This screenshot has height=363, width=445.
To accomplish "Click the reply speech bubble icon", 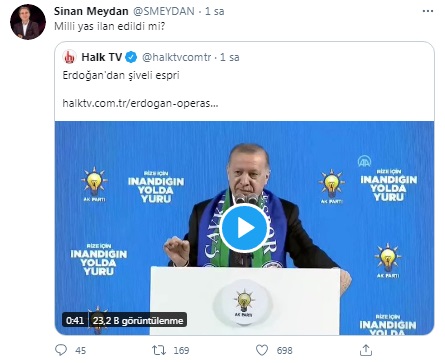I will point(61,350).
